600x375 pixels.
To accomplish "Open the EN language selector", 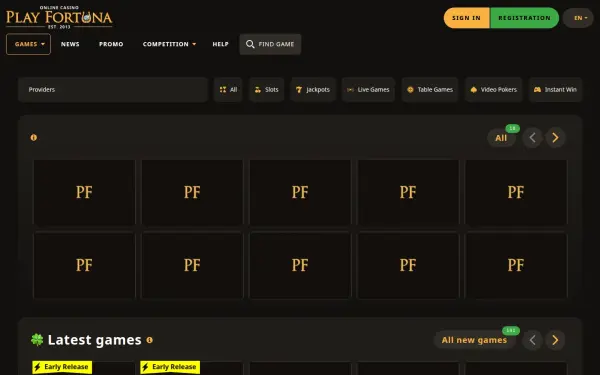I will click(x=578, y=18).
